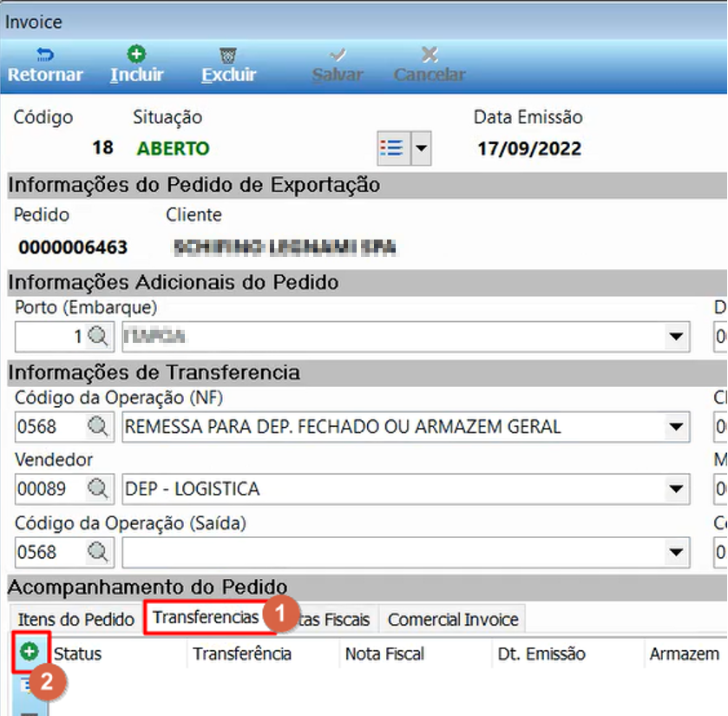Click the Cancelar X toolbar button

[430, 65]
